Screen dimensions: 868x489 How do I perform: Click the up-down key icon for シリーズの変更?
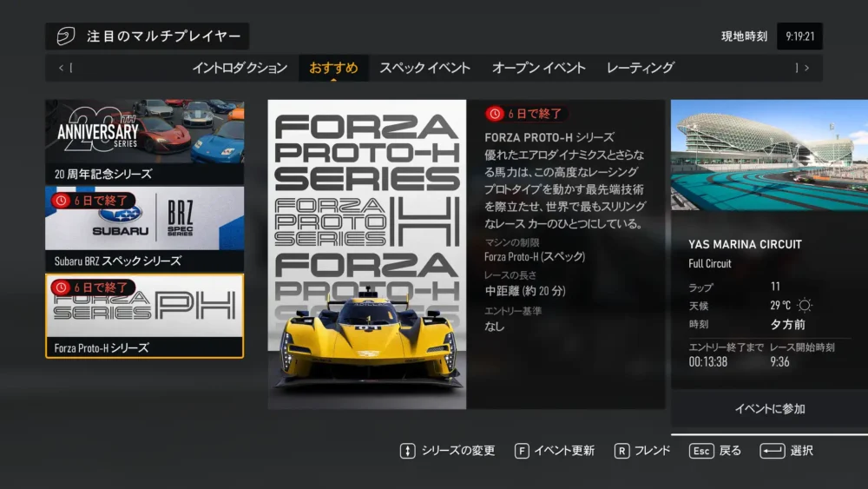pos(407,451)
